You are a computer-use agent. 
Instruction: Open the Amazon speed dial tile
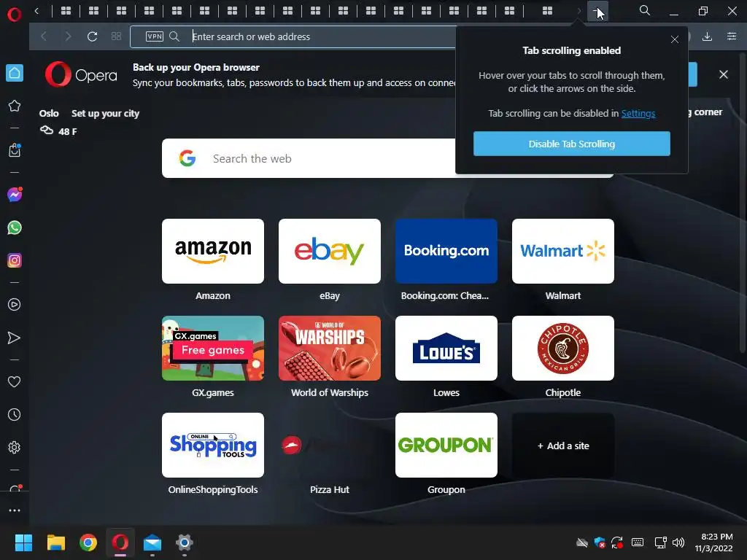[213, 251]
